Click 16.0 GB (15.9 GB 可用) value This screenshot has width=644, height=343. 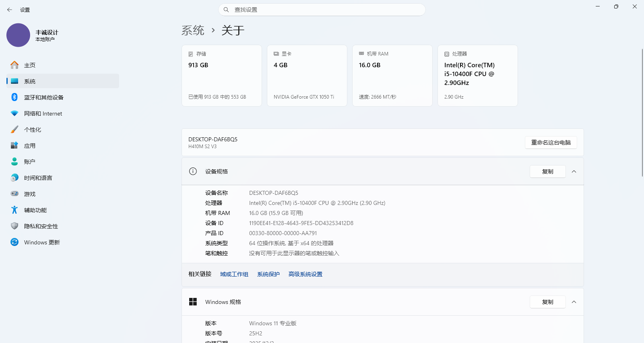276,213
